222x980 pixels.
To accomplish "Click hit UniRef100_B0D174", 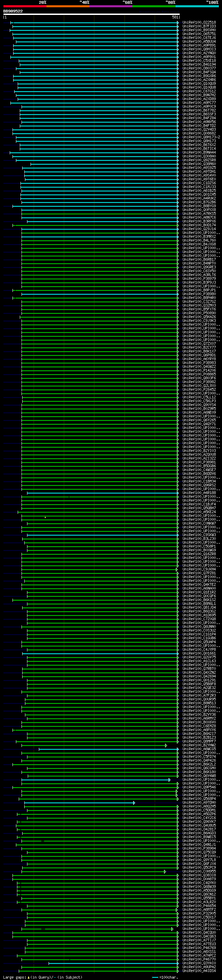I will pos(199,225).
